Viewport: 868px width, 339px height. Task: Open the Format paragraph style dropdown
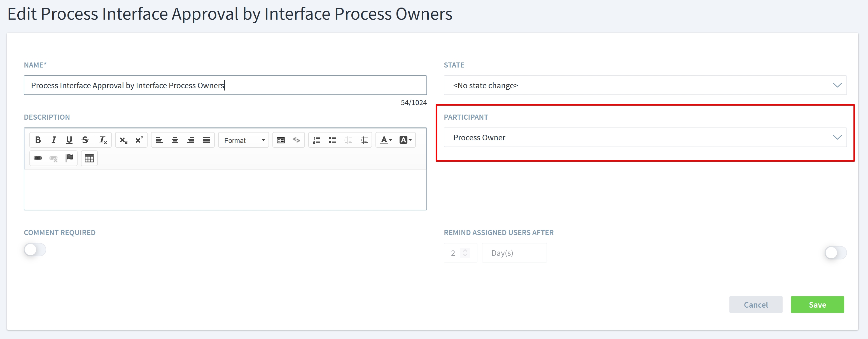click(x=243, y=140)
